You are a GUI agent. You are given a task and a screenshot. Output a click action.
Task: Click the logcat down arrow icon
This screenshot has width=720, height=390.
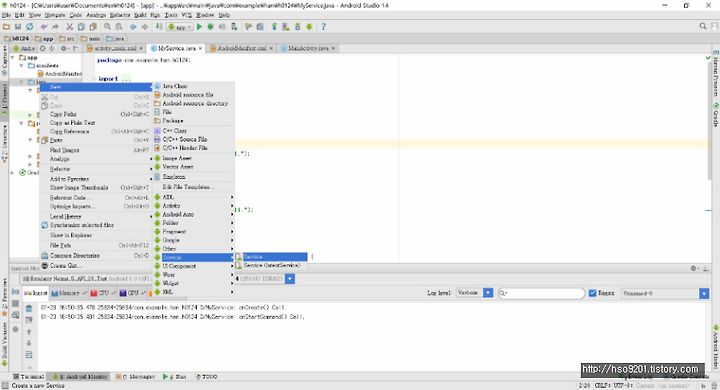coord(29,343)
